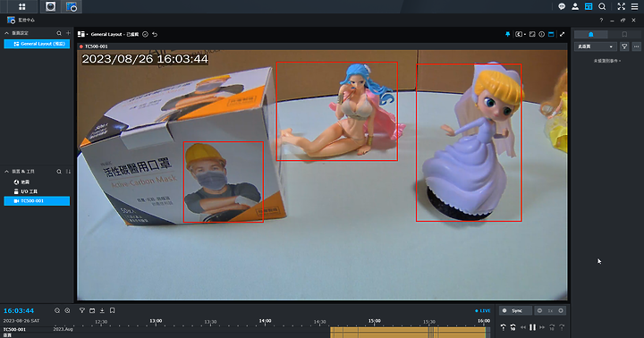
Task: Skip forward 10 seconds
Action: (x=552, y=327)
